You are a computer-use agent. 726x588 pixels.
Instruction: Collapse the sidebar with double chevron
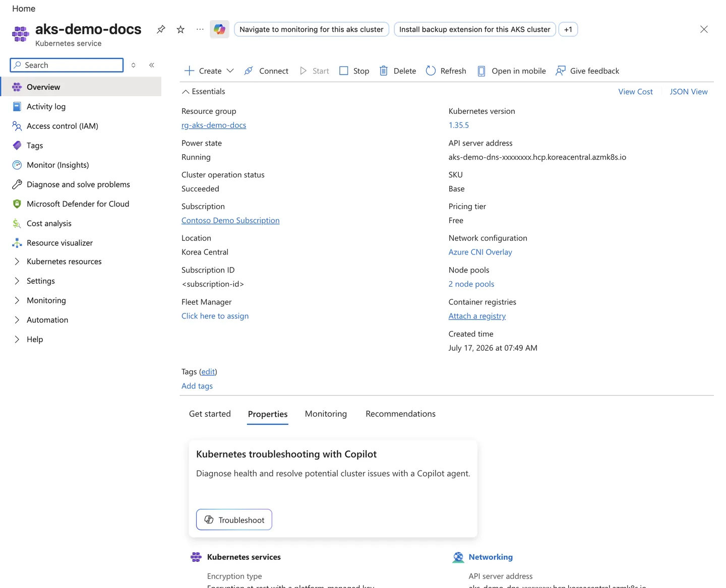pos(151,65)
